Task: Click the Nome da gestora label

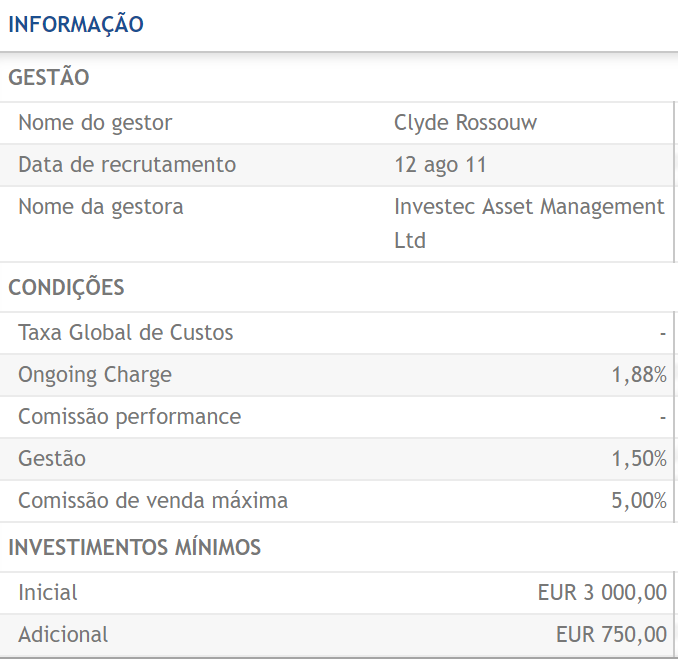Action: click(100, 207)
